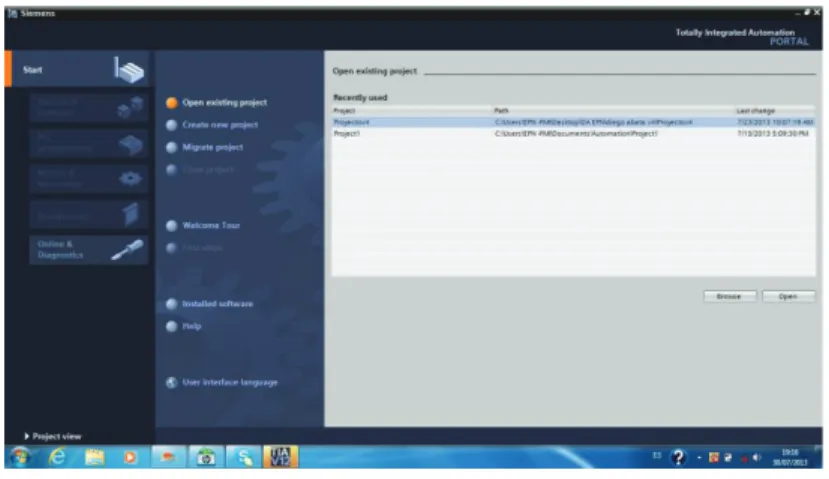
Task: Select the highlighted first project row
Action: point(574,122)
